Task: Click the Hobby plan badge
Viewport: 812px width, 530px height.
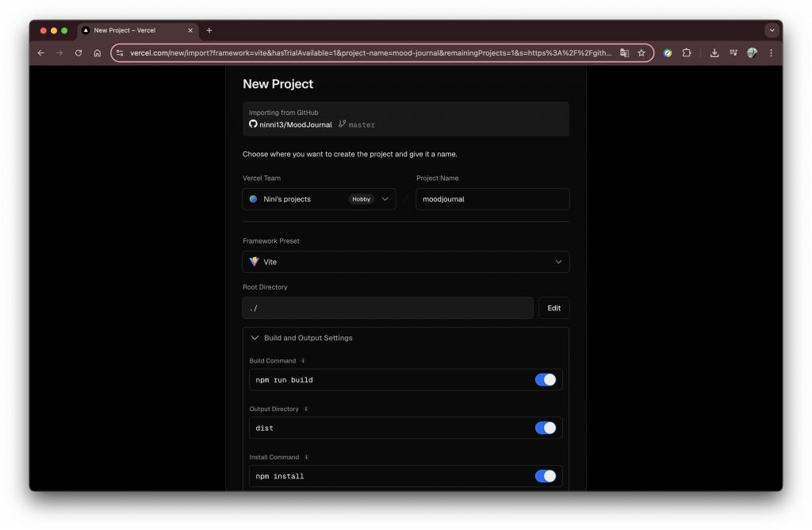Action: [361, 199]
